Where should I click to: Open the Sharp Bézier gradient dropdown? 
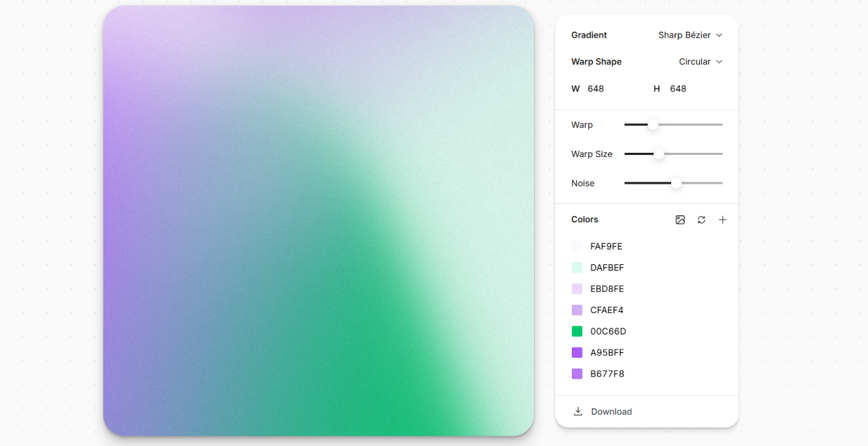coord(690,35)
